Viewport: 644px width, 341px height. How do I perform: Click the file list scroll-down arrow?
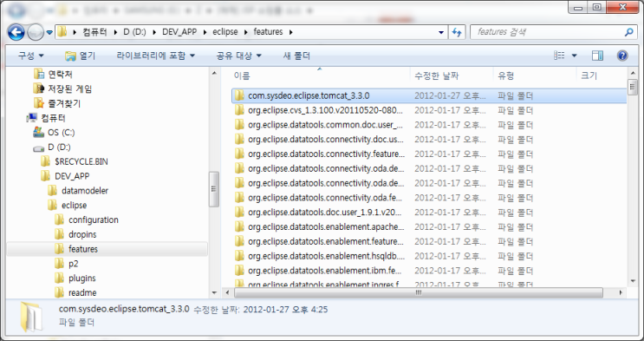633,281
